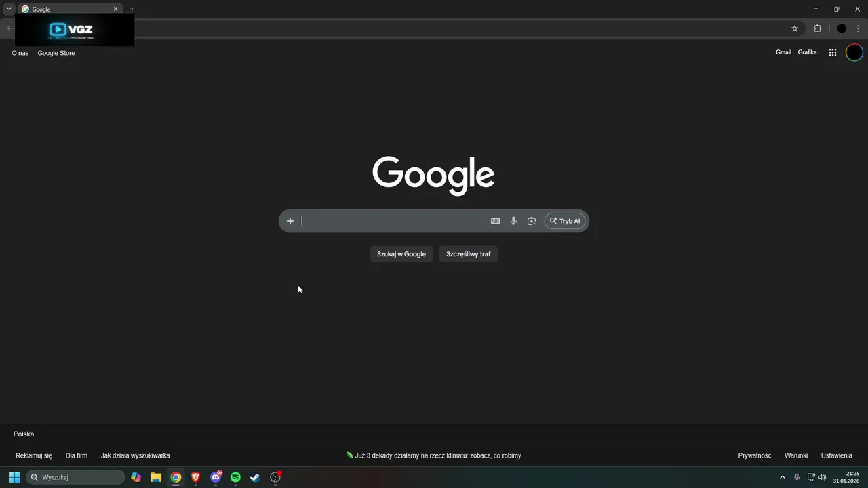Open the Chrome profile avatar in the toolbar
Screen dimensions: 868x488
(x=842, y=28)
